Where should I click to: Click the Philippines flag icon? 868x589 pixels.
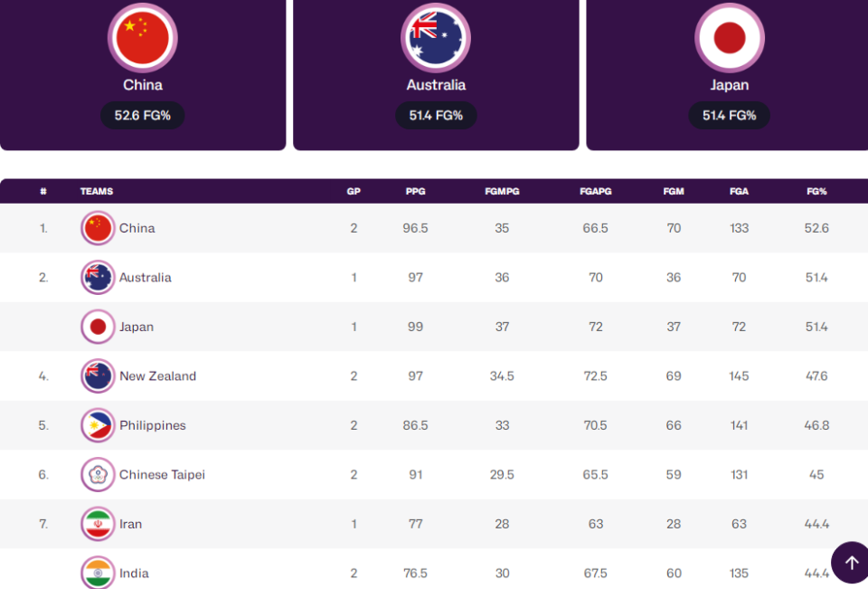[98, 425]
